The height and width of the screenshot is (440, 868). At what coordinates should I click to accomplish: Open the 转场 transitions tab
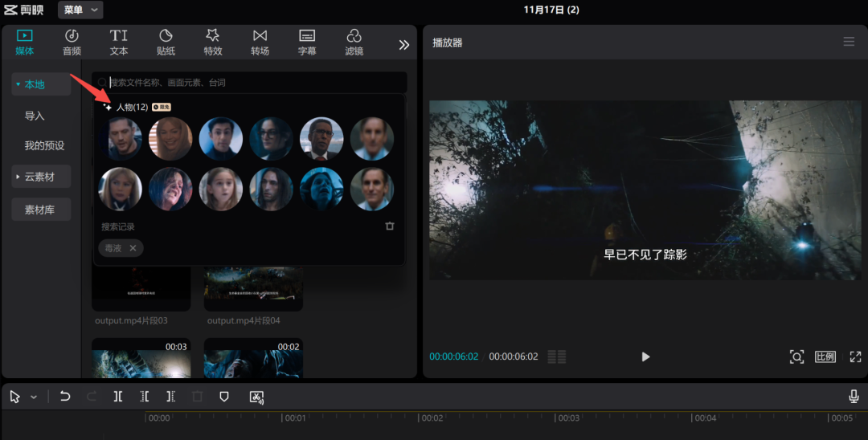260,42
